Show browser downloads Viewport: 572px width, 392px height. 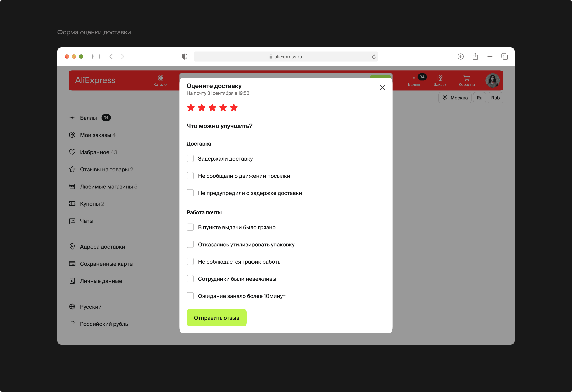460,57
